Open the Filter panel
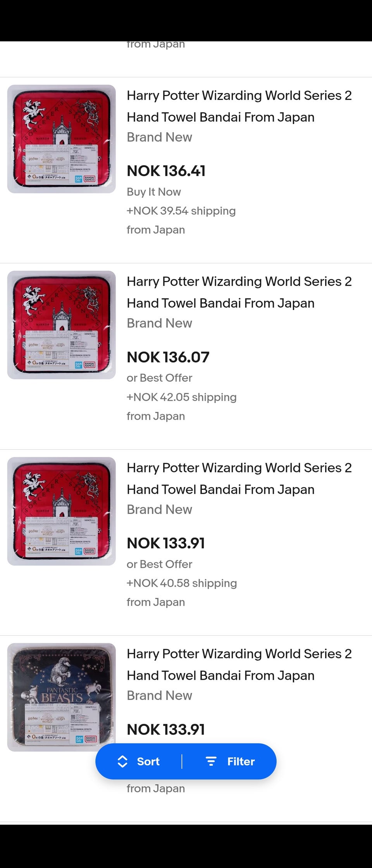Image resolution: width=372 pixels, height=868 pixels. coord(241,761)
